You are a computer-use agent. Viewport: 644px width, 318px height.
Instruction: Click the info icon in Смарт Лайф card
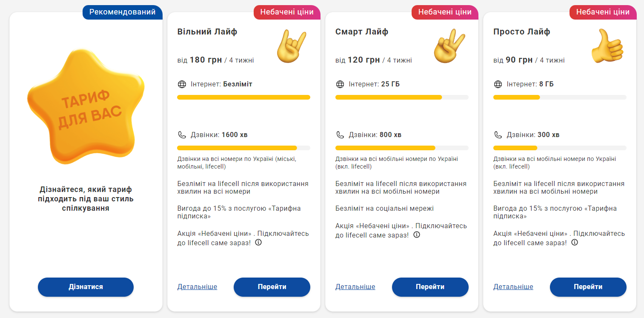pos(417,235)
